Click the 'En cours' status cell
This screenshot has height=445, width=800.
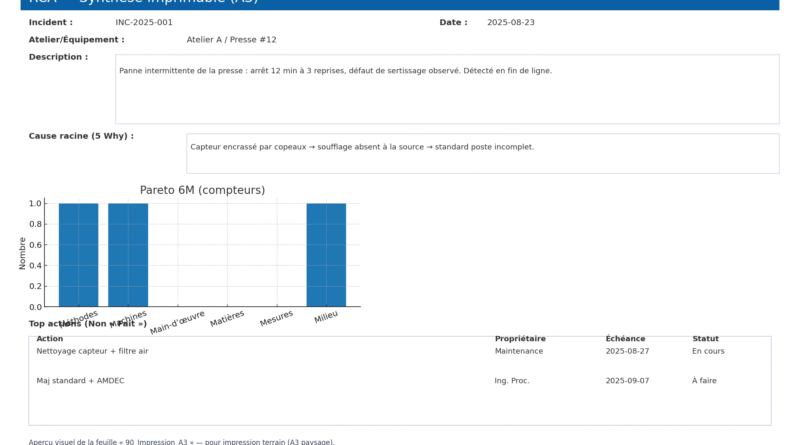(x=708, y=351)
